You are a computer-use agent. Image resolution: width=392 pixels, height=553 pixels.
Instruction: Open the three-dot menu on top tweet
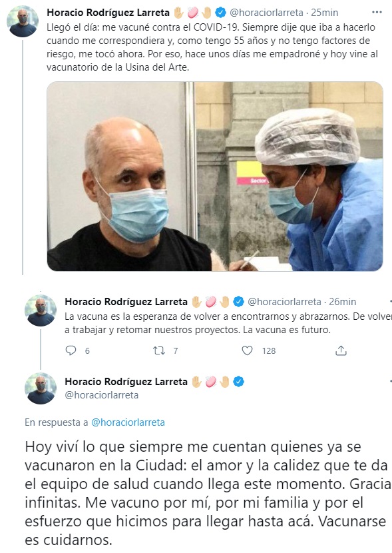tap(377, 13)
